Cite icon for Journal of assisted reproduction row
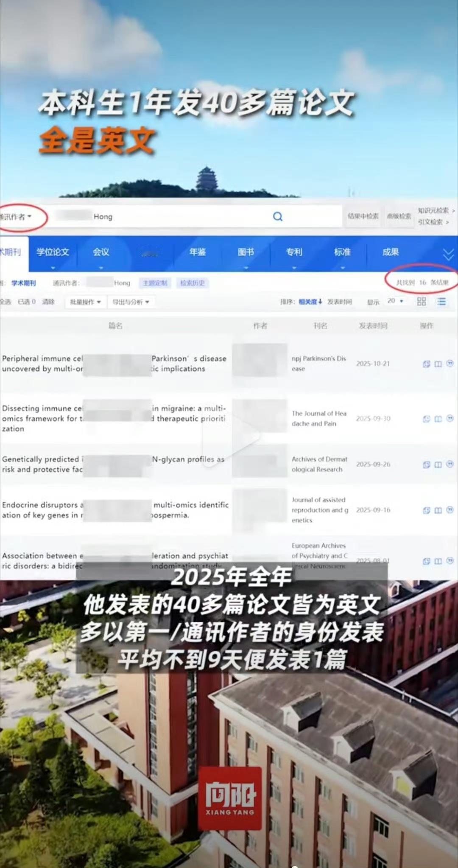Image resolution: width=458 pixels, height=868 pixels. point(450,510)
